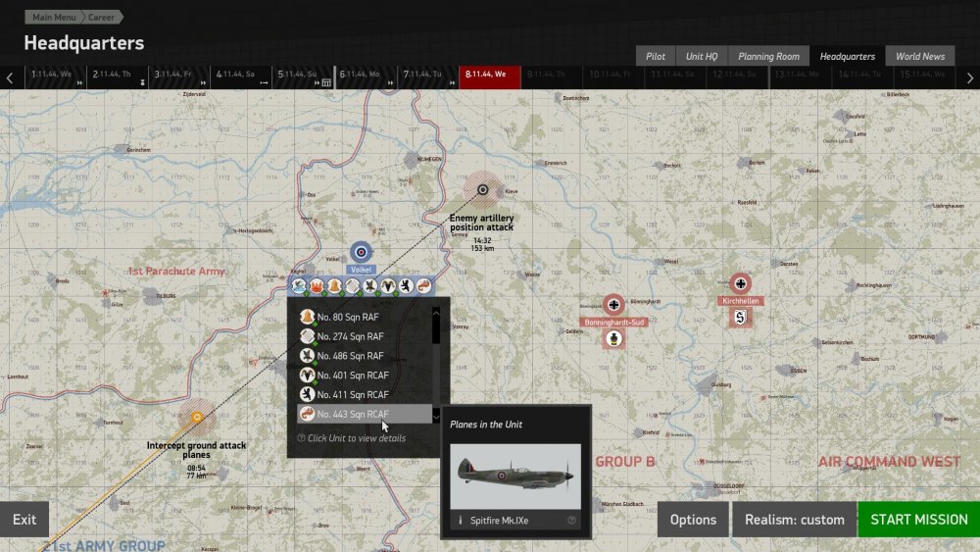Select the Bonninghardt-Sud airfield cross icon
The width and height of the screenshot is (980, 552).
tap(613, 305)
